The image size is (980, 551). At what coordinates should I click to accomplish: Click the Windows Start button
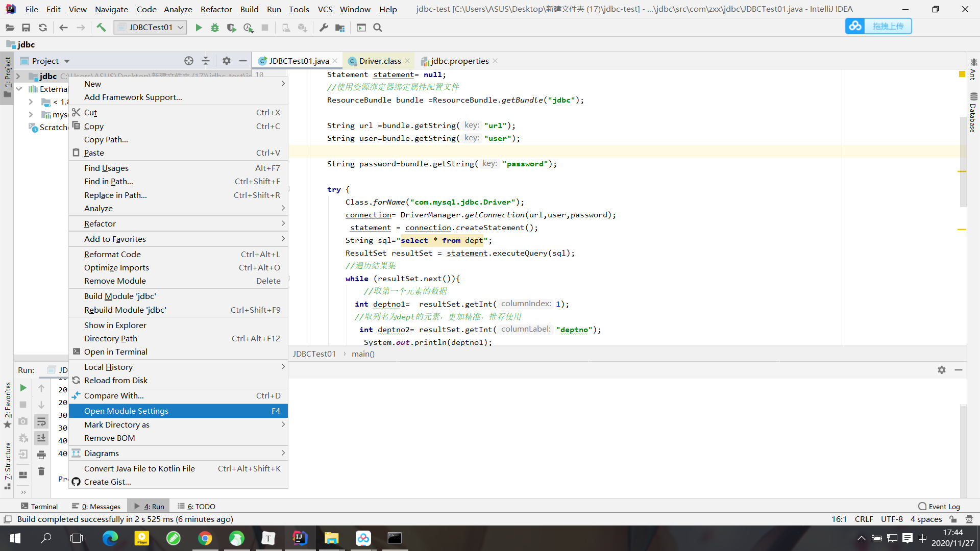(x=15, y=538)
